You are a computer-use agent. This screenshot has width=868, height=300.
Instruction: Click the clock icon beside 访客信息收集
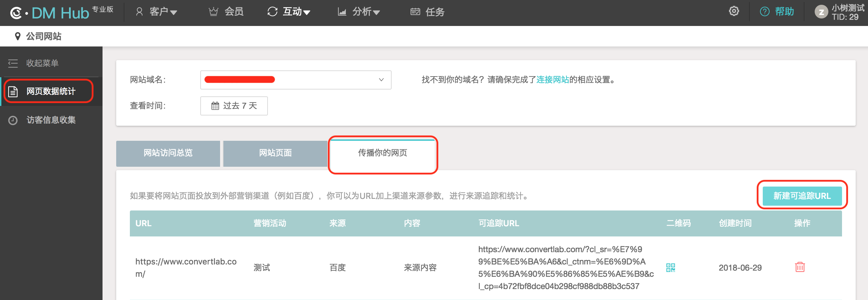tap(13, 120)
